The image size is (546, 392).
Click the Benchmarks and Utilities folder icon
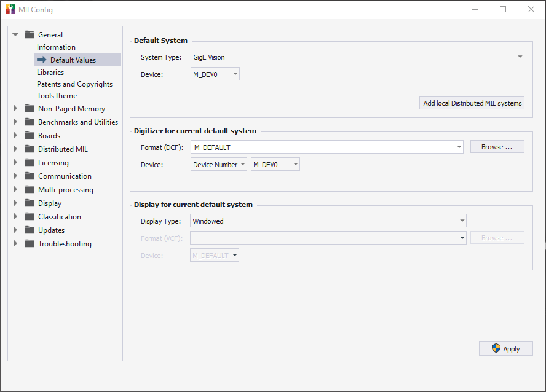pyautogui.click(x=30, y=122)
